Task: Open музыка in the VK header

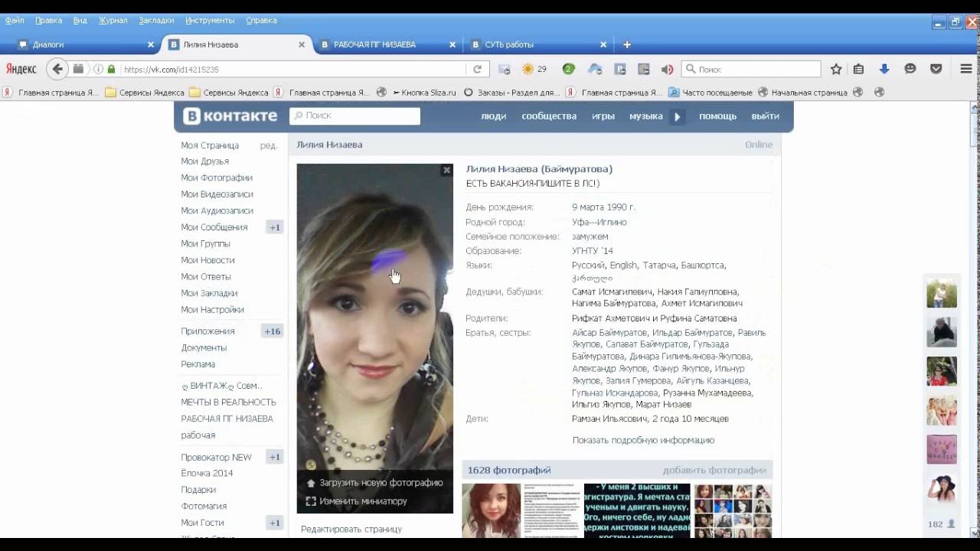Action: point(645,116)
